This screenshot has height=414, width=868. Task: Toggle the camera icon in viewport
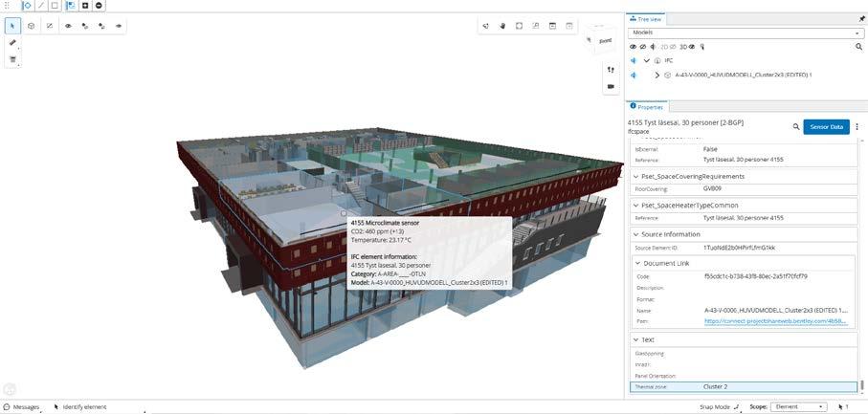tap(611, 86)
